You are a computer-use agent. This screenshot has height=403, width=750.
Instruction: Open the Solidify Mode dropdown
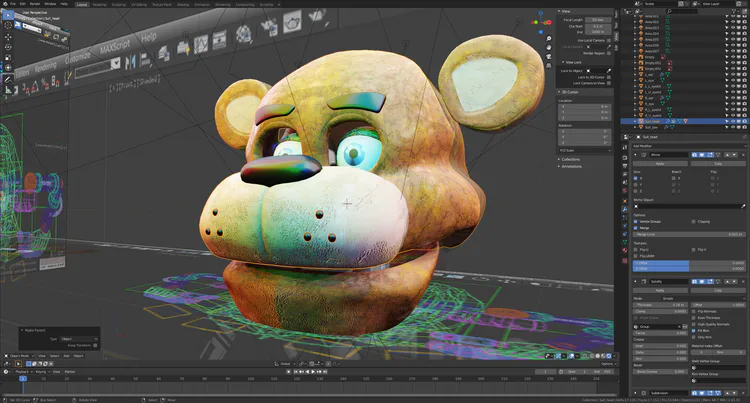point(703,298)
